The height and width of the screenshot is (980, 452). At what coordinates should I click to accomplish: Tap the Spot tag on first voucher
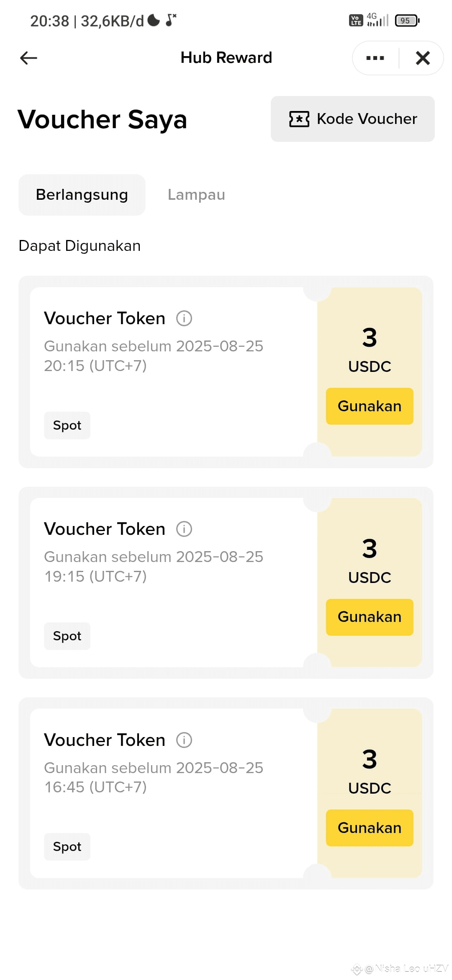(x=67, y=426)
